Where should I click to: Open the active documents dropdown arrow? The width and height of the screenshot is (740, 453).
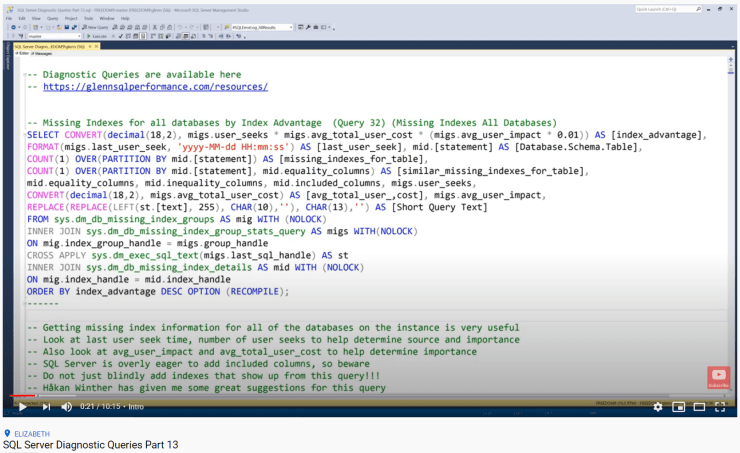(732, 46)
